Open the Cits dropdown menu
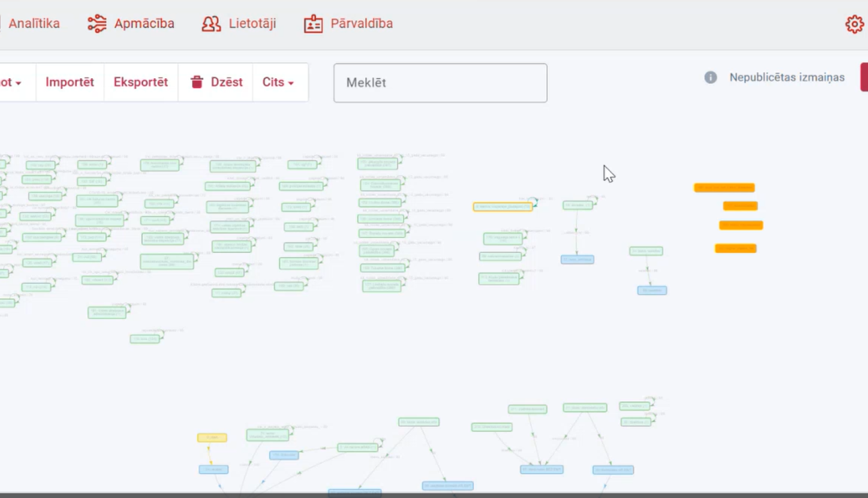Image resolution: width=868 pixels, height=498 pixels. coord(278,82)
